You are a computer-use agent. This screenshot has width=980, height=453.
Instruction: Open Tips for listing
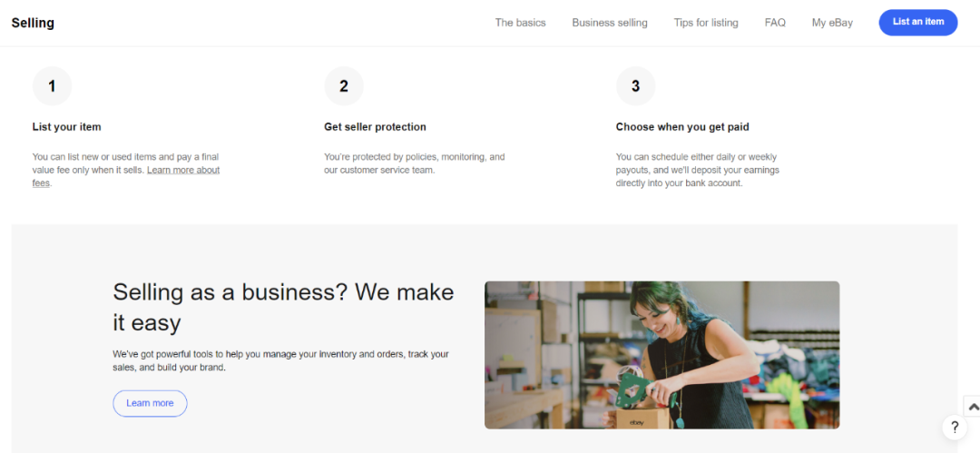pyautogui.click(x=706, y=23)
